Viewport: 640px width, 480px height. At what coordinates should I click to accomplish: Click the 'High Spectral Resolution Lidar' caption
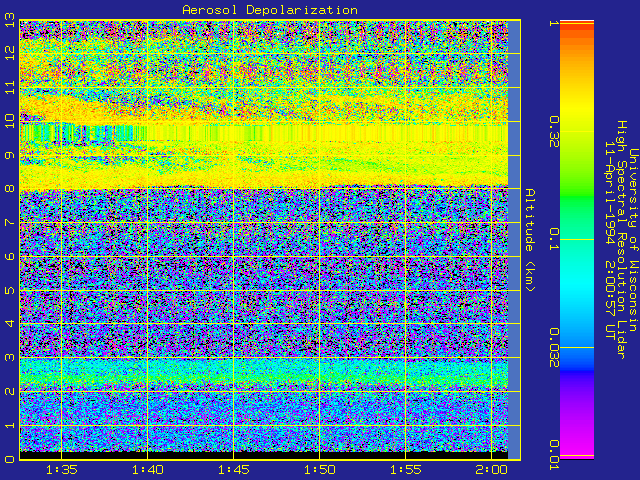(x=621, y=240)
